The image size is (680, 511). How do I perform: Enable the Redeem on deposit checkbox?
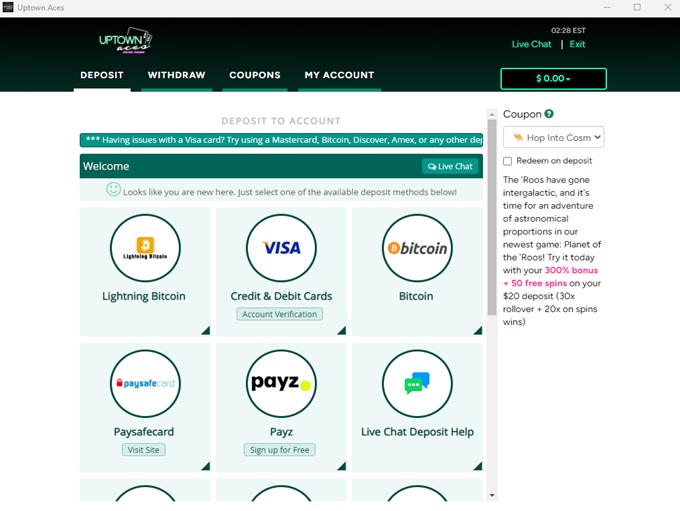508,161
